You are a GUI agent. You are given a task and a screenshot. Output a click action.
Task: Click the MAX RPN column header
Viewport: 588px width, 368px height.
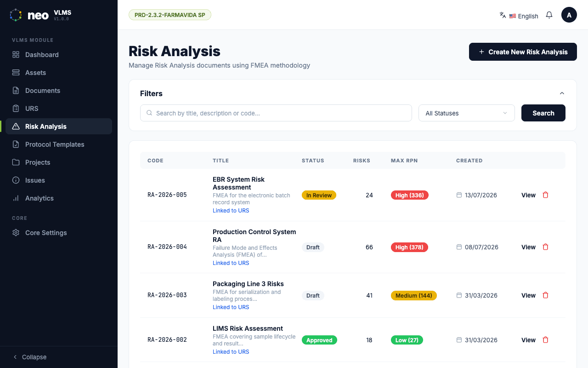[404, 161]
